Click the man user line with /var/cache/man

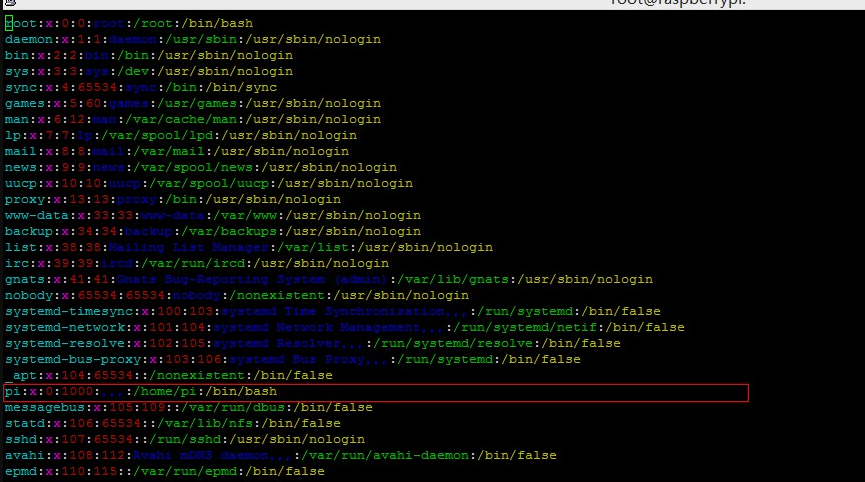pos(193,120)
